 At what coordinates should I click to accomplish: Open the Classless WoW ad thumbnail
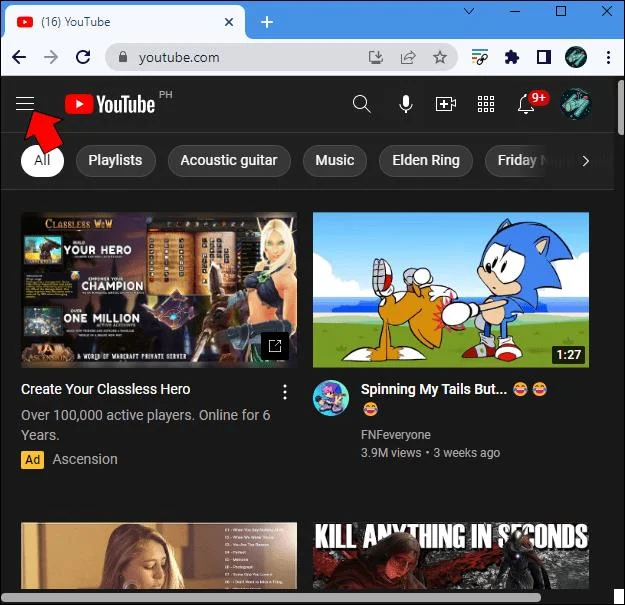click(159, 290)
